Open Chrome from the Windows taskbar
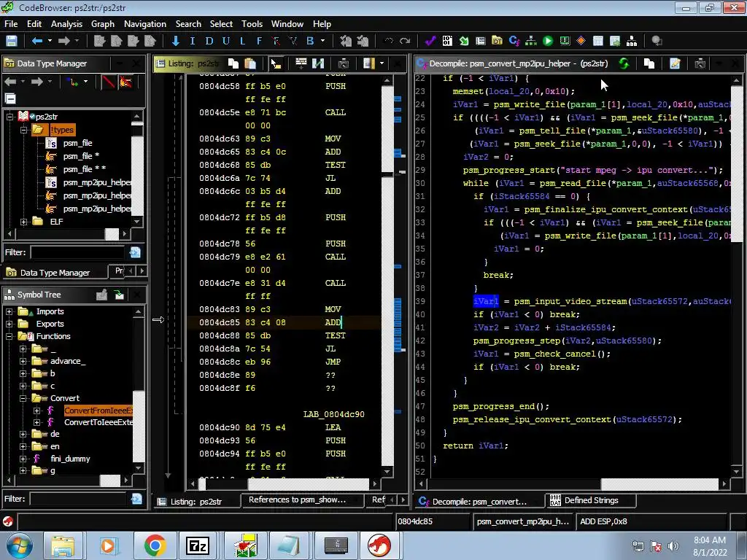This screenshot has width=747, height=560. coord(155,545)
